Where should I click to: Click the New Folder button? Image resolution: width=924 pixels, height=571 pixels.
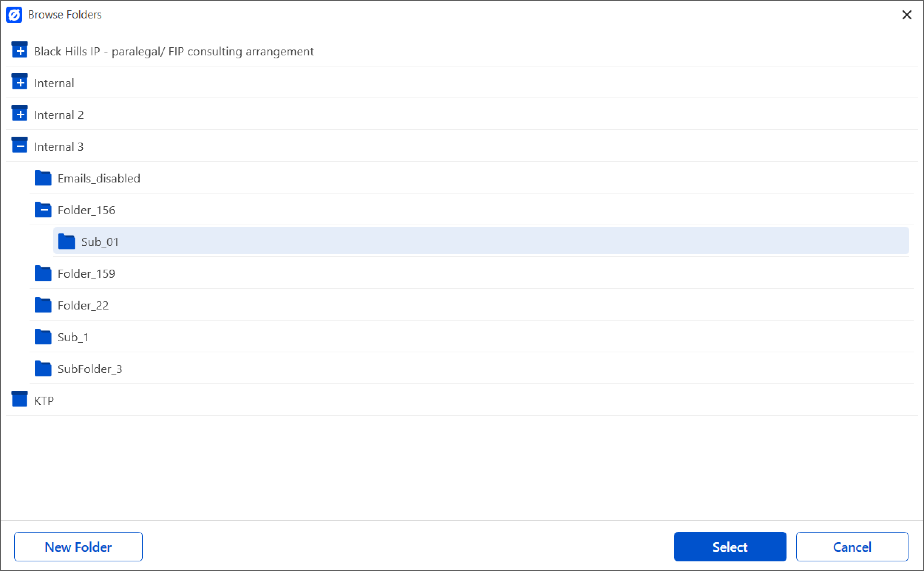click(78, 547)
